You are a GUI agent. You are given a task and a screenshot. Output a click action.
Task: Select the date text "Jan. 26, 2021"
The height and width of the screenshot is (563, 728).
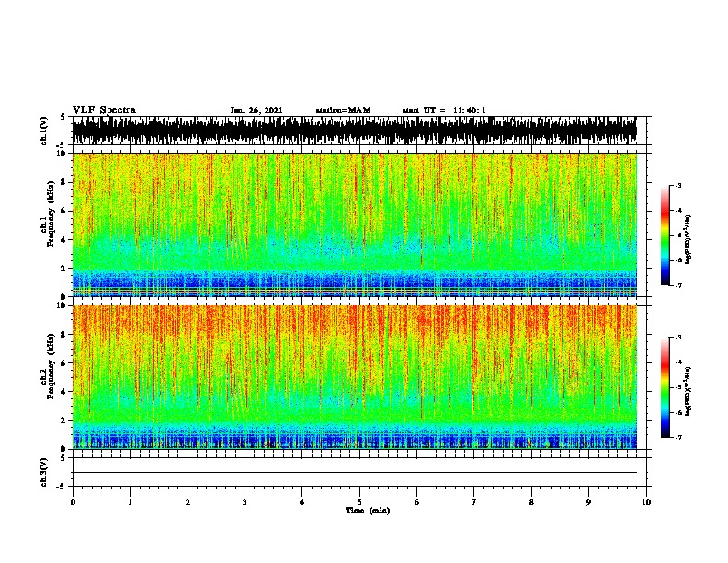[x=256, y=110]
